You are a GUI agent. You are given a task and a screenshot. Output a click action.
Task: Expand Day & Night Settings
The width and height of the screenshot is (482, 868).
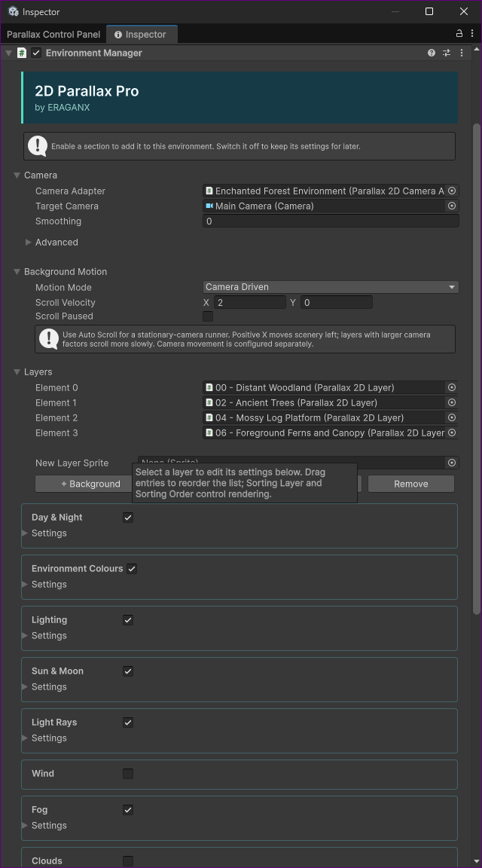pos(24,533)
